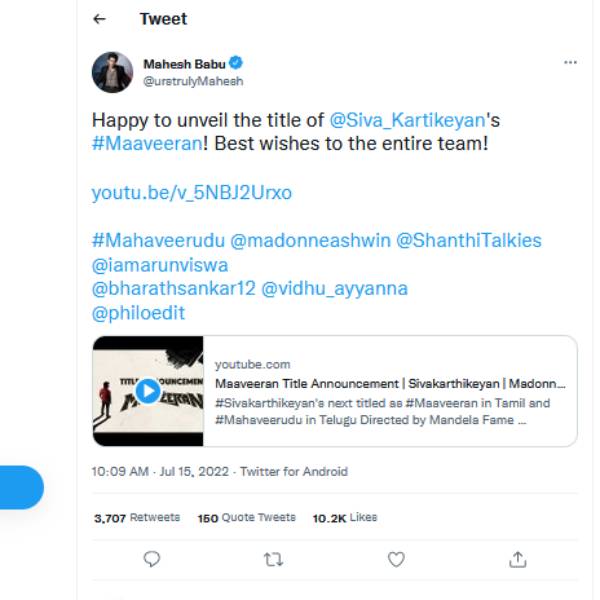
Task: Click the back arrow icon
Action: coord(98,19)
